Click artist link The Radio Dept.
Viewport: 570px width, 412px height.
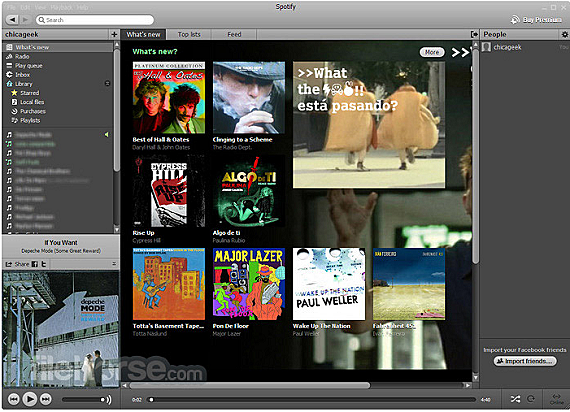pyautogui.click(x=232, y=147)
